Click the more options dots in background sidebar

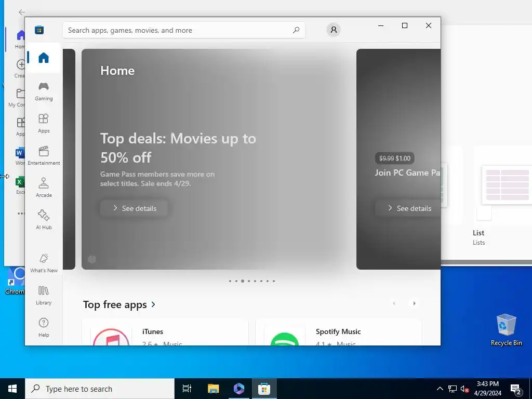pos(21,214)
